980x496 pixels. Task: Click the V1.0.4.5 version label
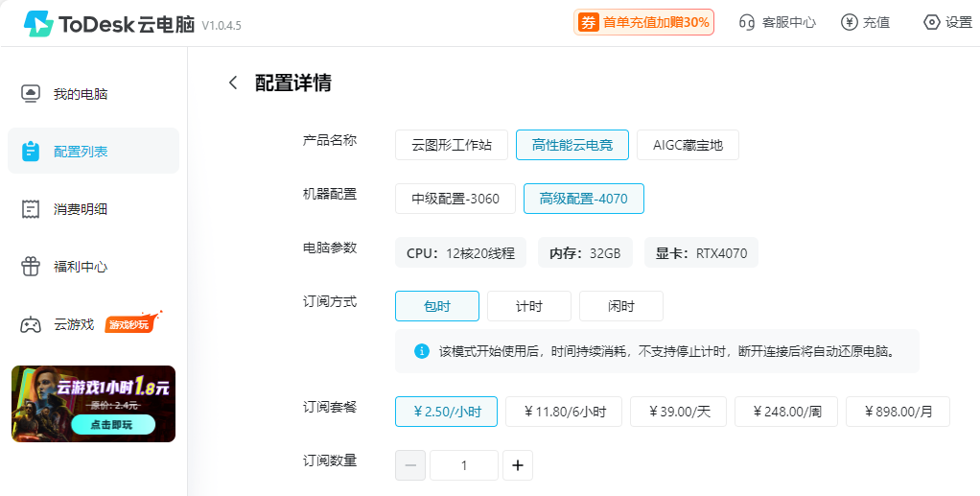(x=222, y=26)
